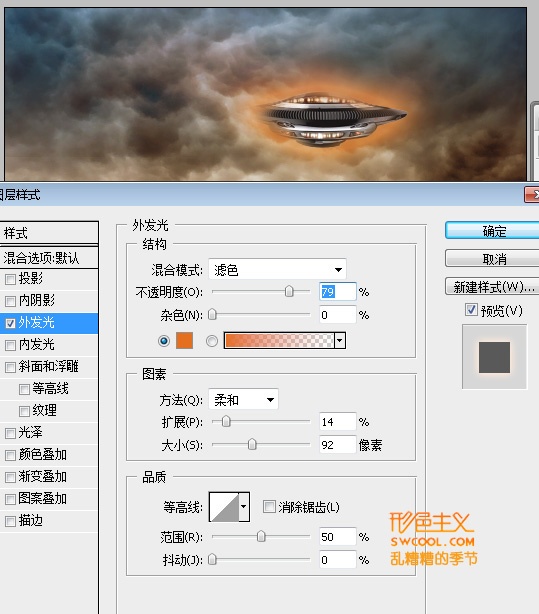The height and width of the screenshot is (614, 539).
Task: Click the 新建样式 new style button
Action: 492,287
